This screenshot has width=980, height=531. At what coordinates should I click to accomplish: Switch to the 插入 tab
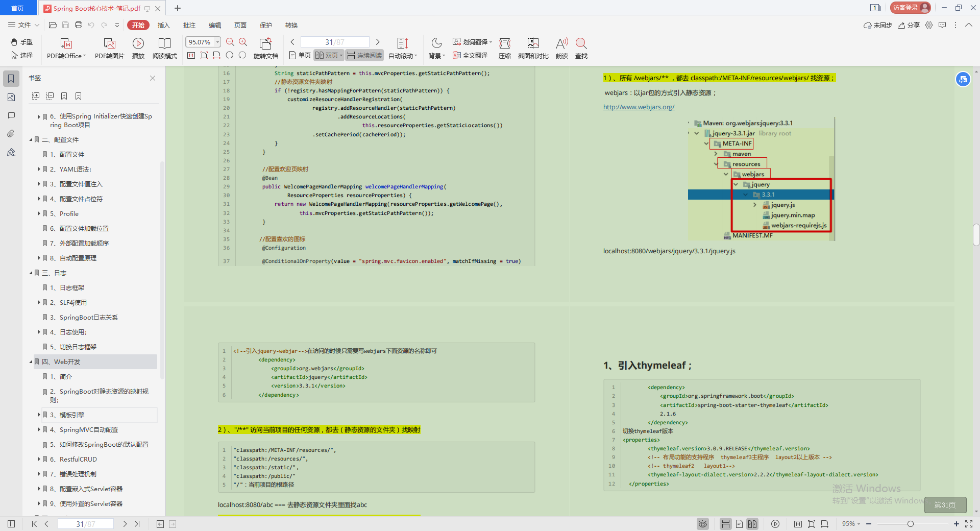(163, 25)
